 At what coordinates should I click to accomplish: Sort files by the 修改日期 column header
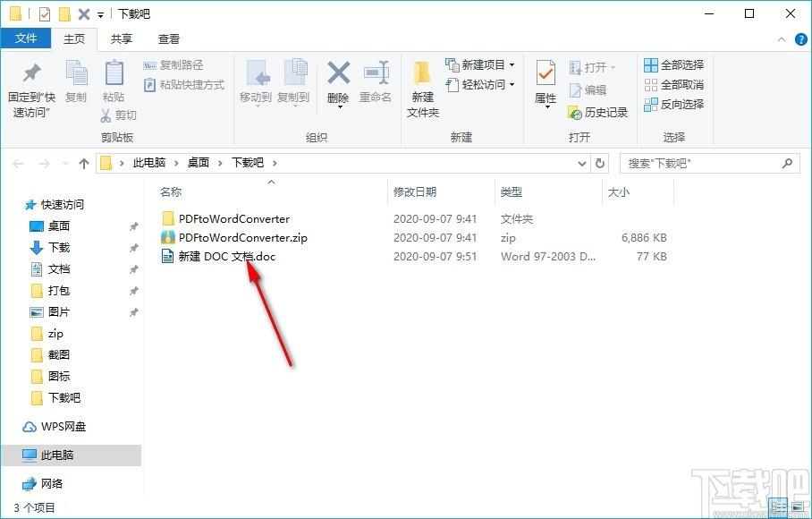click(415, 192)
